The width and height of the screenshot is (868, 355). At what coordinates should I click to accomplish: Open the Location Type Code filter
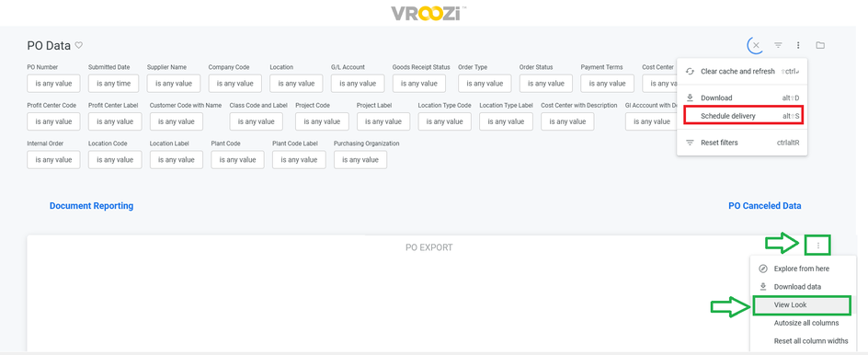445,121
